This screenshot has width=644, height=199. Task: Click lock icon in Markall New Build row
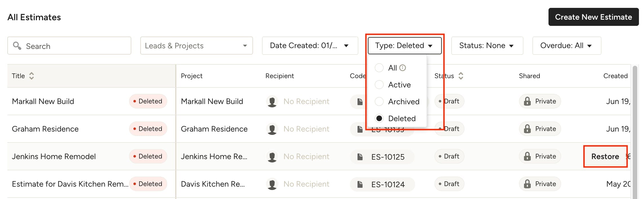(527, 101)
